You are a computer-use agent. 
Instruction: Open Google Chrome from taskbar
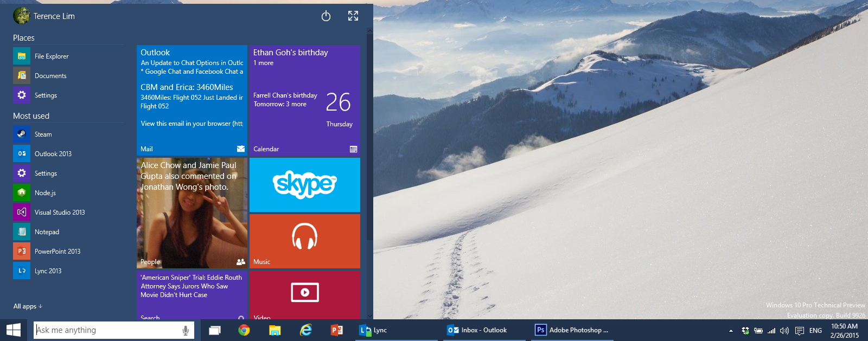(244, 330)
